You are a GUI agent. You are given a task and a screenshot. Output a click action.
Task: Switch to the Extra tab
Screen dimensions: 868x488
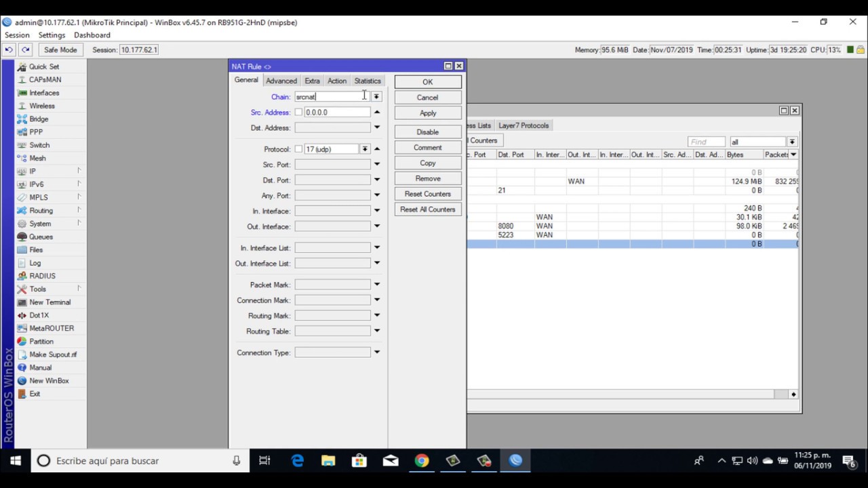(x=312, y=81)
